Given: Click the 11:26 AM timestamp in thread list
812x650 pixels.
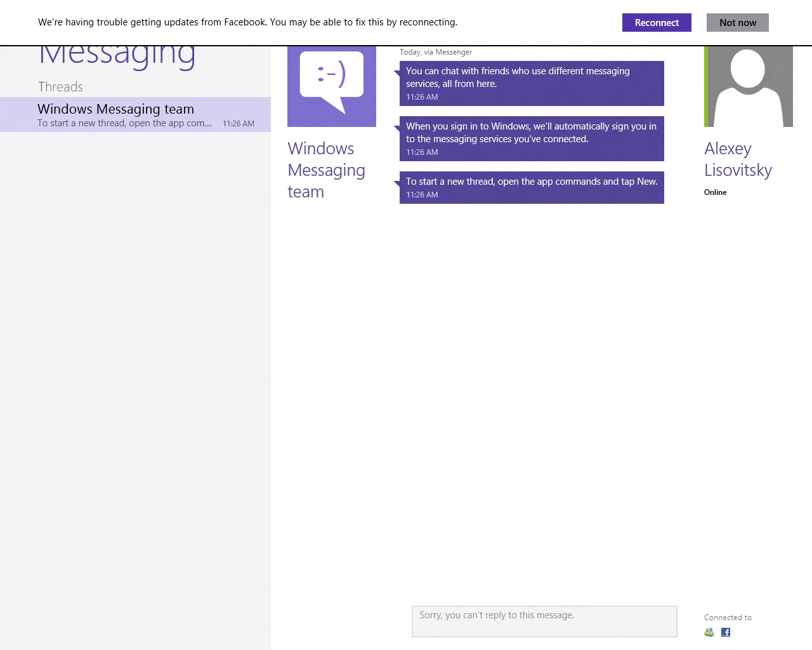Looking at the screenshot, I should [239, 124].
